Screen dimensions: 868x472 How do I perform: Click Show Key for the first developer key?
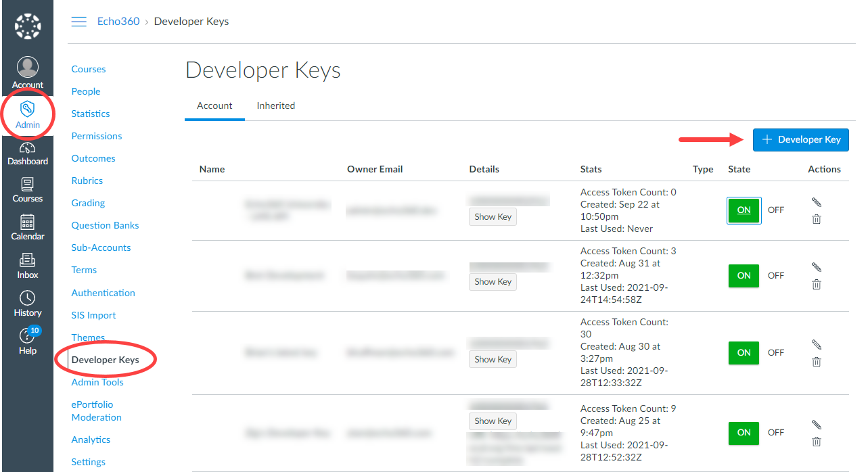click(x=493, y=217)
